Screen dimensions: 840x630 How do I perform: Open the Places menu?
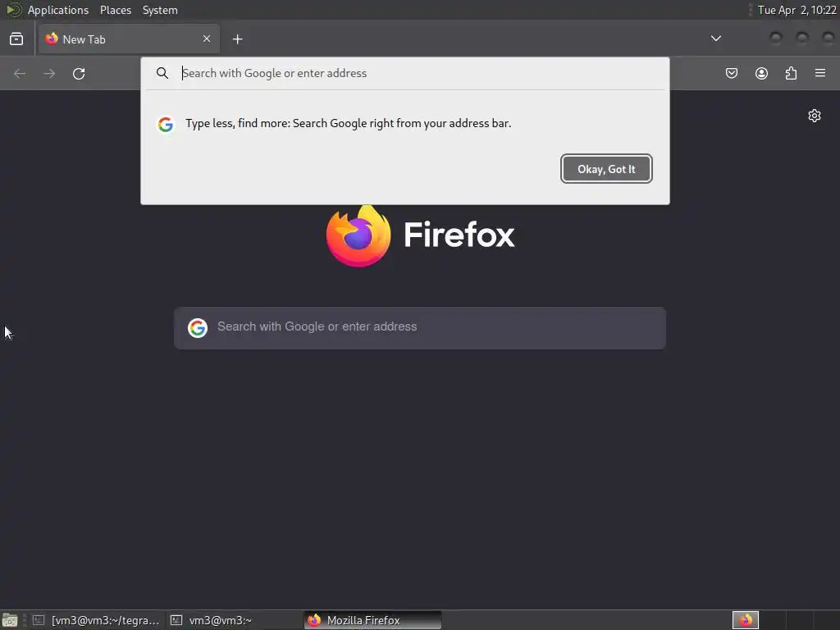click(115, 10)
